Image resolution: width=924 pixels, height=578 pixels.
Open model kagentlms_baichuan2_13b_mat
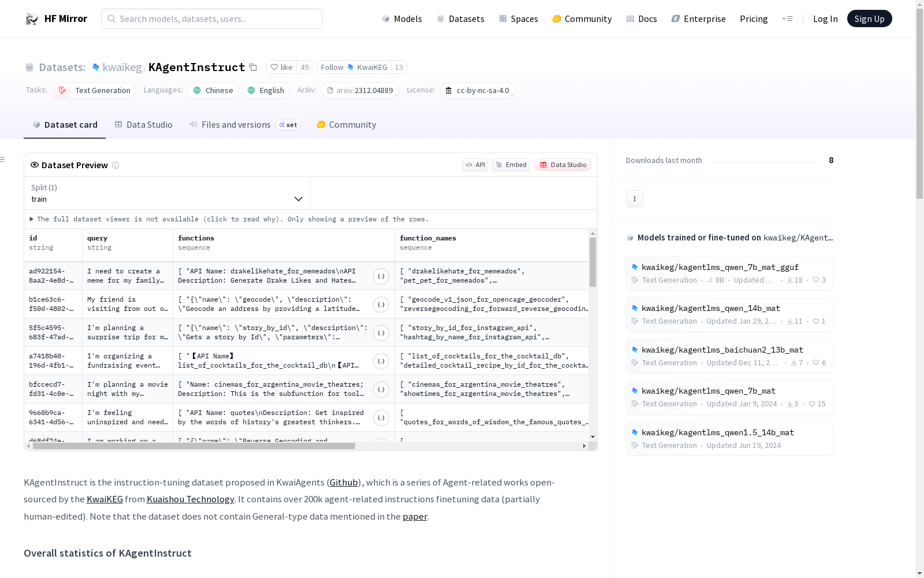[x=729, y=356]
